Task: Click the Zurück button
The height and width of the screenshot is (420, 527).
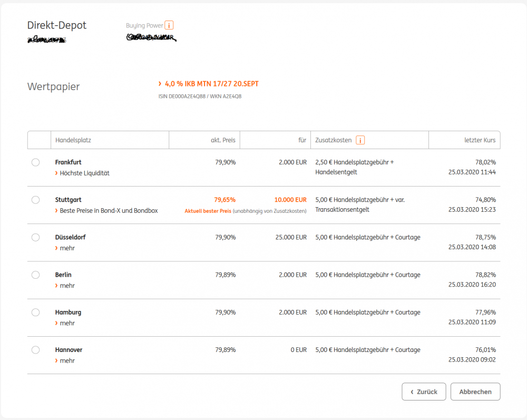Action: tap(424, 392)
